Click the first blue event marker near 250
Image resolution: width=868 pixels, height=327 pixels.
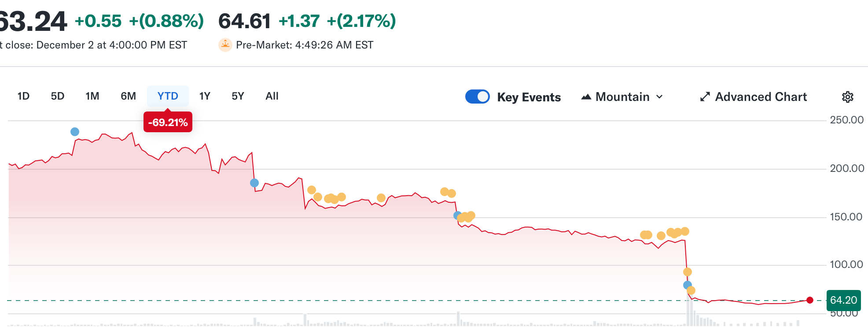click(75, 132)
